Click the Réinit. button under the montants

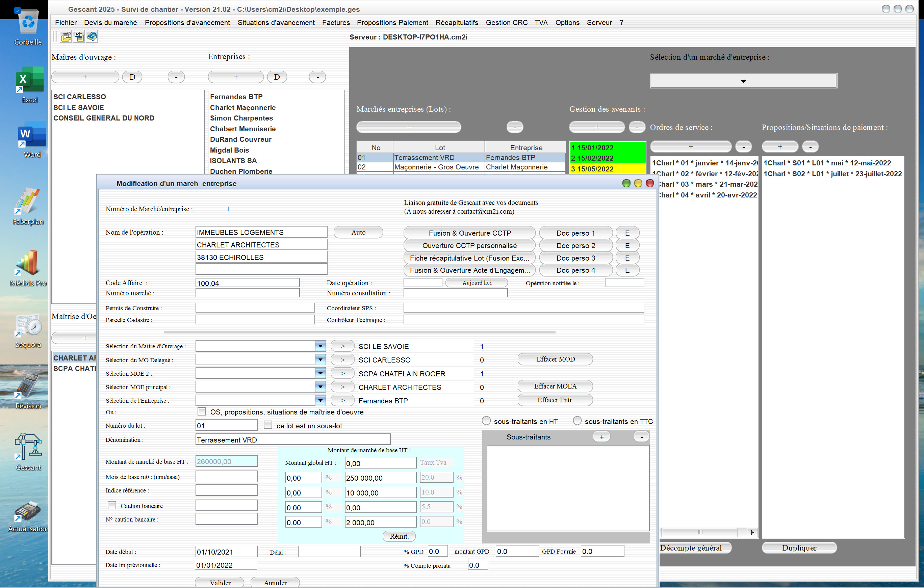click(399, 536)
